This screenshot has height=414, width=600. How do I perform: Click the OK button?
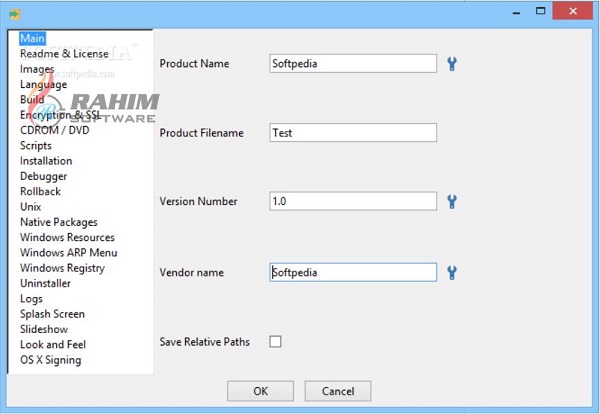click(261, 391)
